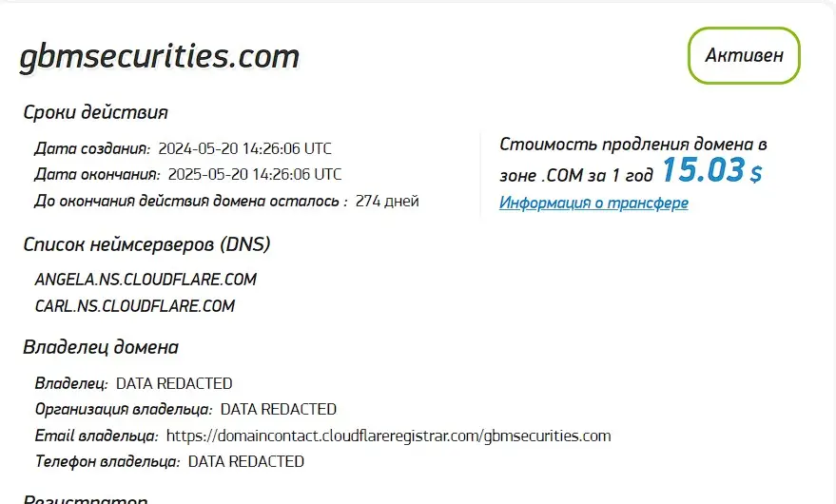Click the "Активен" status badge
836x504 pixels.
pos(744,55)
